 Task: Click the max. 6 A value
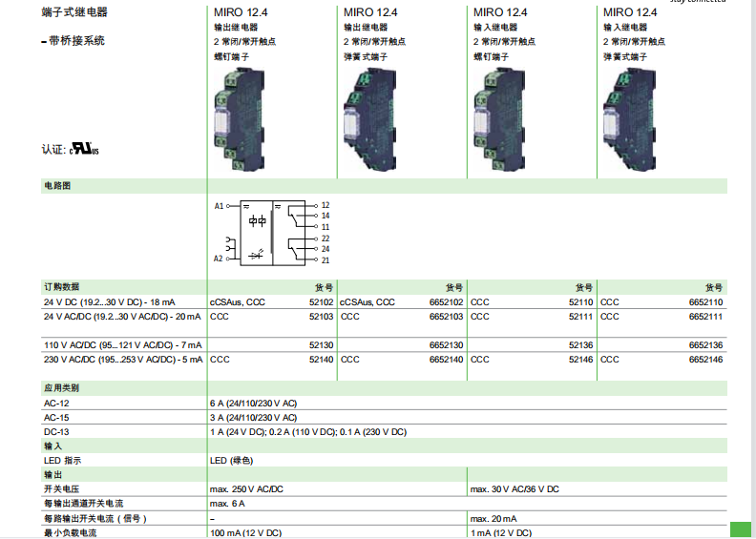pyautogui.click(x=227, y=504)
